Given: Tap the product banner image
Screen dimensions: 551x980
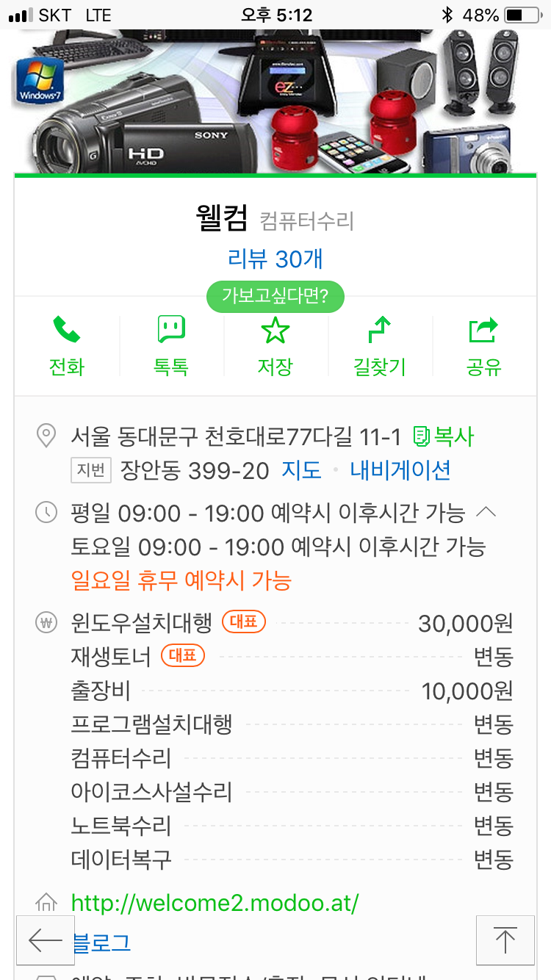Looking at the screenshot, I should tap(275, 101).
